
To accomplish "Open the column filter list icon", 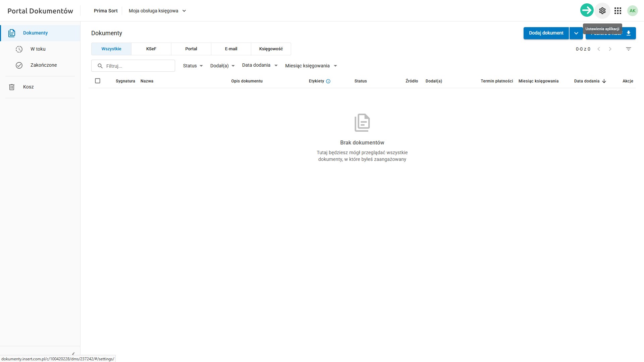I will pyautogui.click(x=629, y=49).
